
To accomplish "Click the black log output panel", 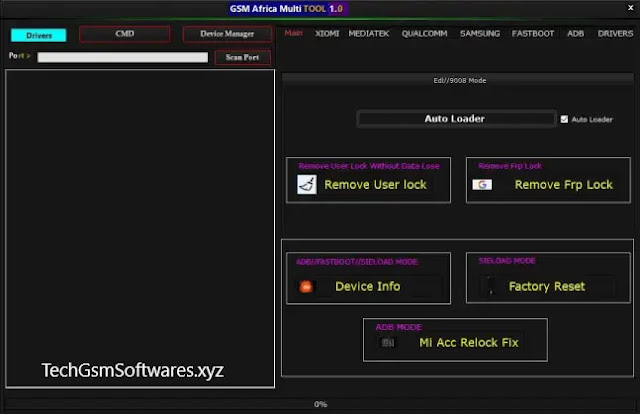I will 140,229.
